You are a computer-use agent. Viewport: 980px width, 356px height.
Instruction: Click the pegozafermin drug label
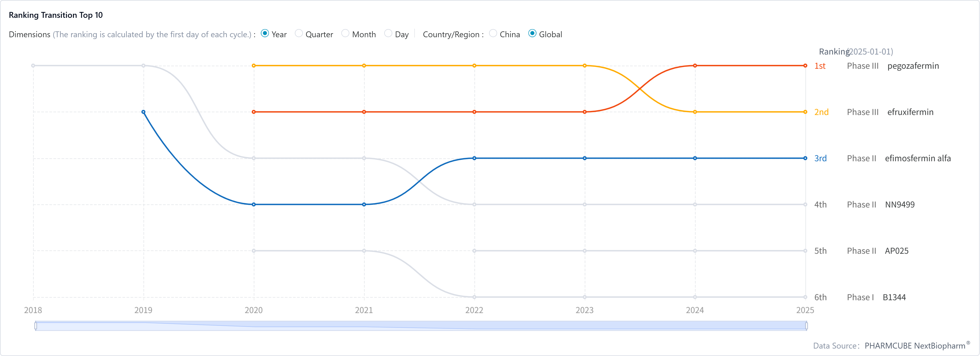(x=913, y=66)
